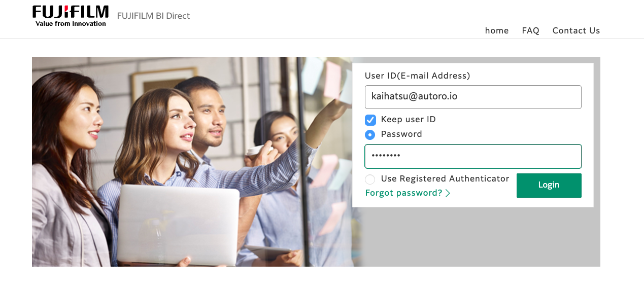Image resolution: width=644 pixels, height=291 pixels.
Task: Click the FUJIFILM logo
Action: 70,12
